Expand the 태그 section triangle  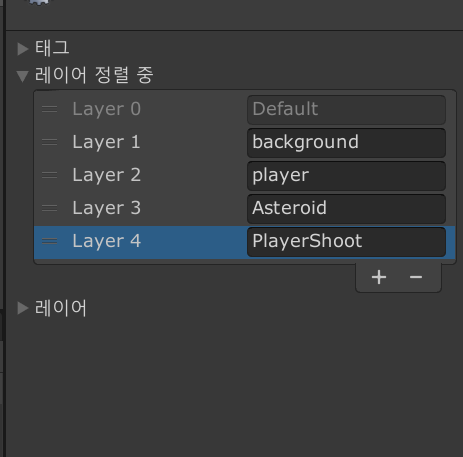(23, 49)
